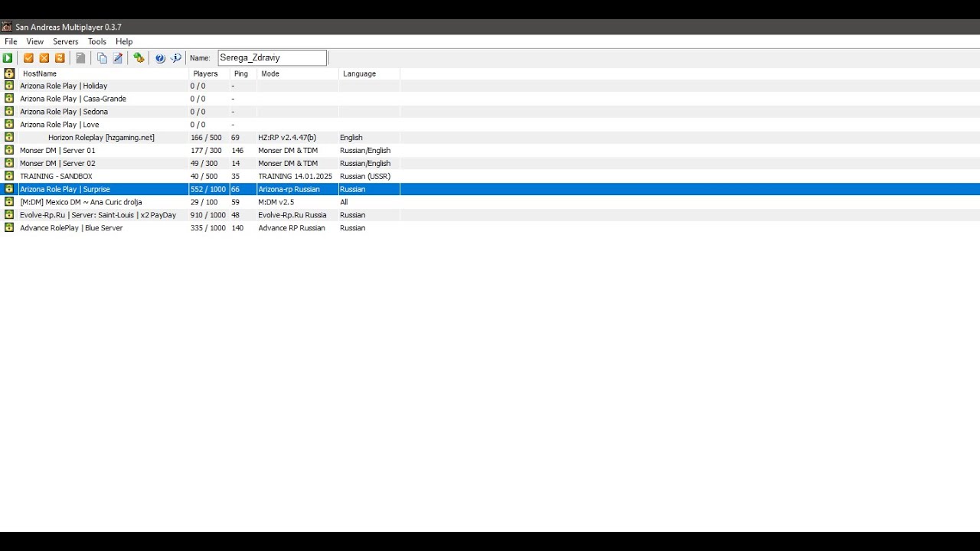Select server Evolve-Rp.Ru Saint-Louis
This screenshot has height=551, width=980.
point(98,215)
